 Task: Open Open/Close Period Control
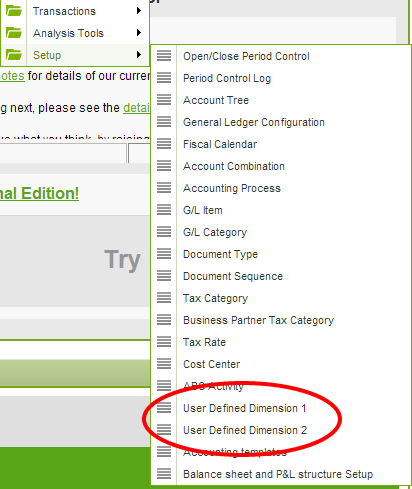click(x=246, y=56)
